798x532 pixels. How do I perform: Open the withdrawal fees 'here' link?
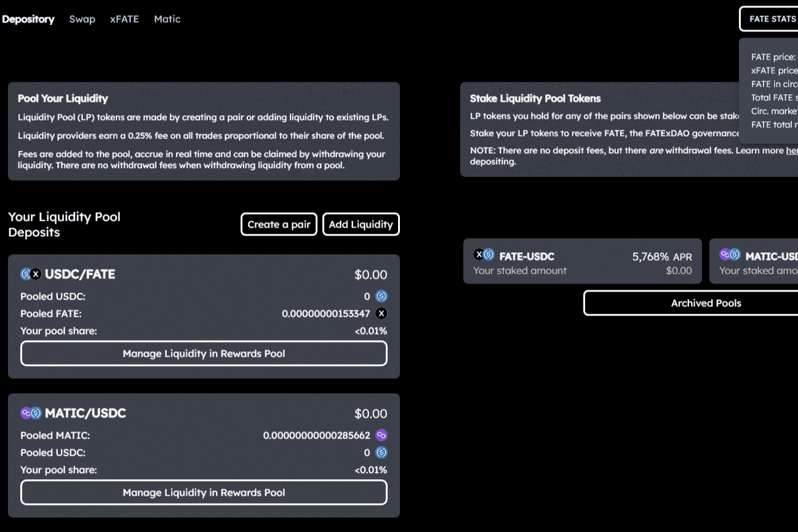point(792,149)
